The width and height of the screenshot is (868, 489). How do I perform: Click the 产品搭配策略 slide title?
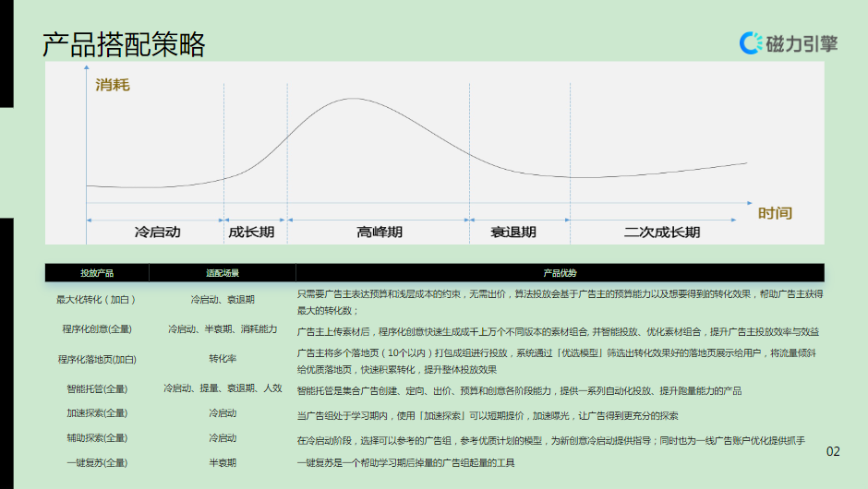pyautogui.click(x=124, y=44)
